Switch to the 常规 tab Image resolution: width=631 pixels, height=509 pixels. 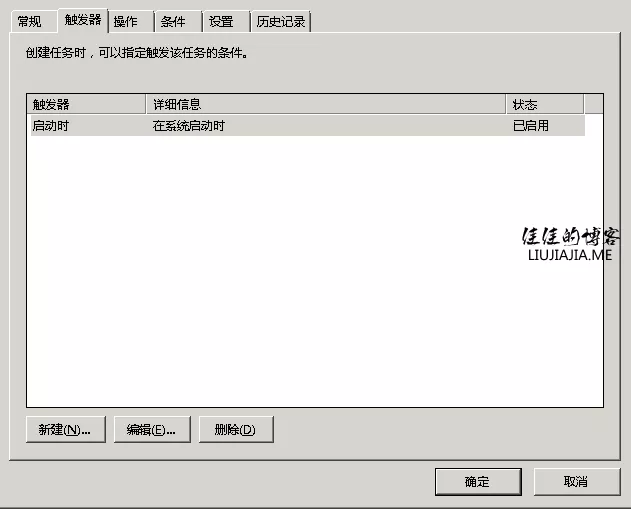pos(30,22)
